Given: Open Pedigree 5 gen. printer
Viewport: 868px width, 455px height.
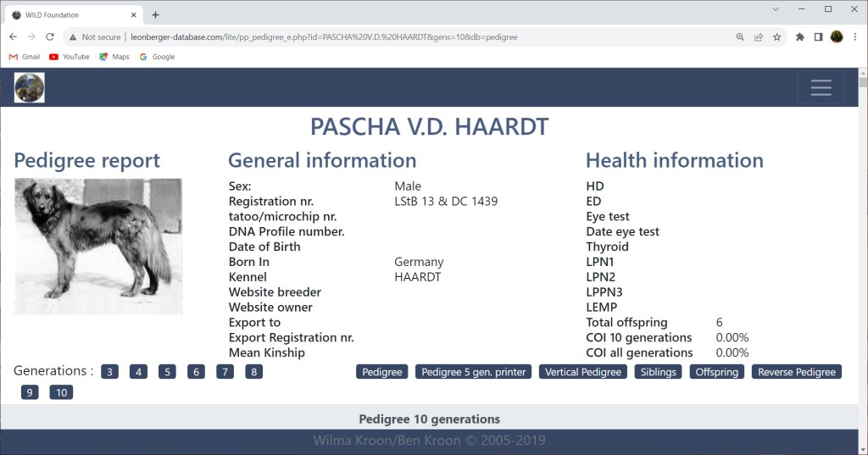Looking at the screenshot, I should coord(473,372).
